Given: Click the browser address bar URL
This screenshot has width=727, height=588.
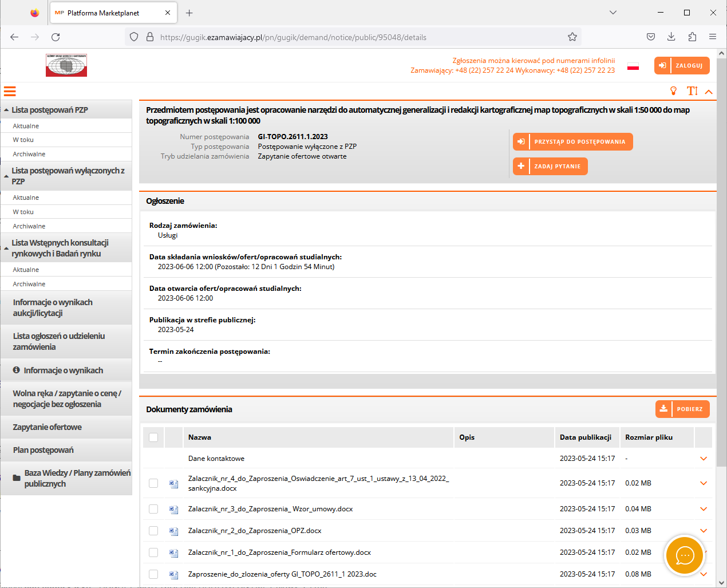Looking at the screenshot, I should click(x=293, y=37).
